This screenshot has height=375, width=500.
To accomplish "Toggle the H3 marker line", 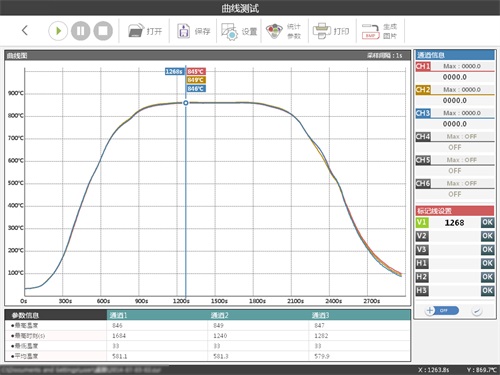I will pos(422,291).
